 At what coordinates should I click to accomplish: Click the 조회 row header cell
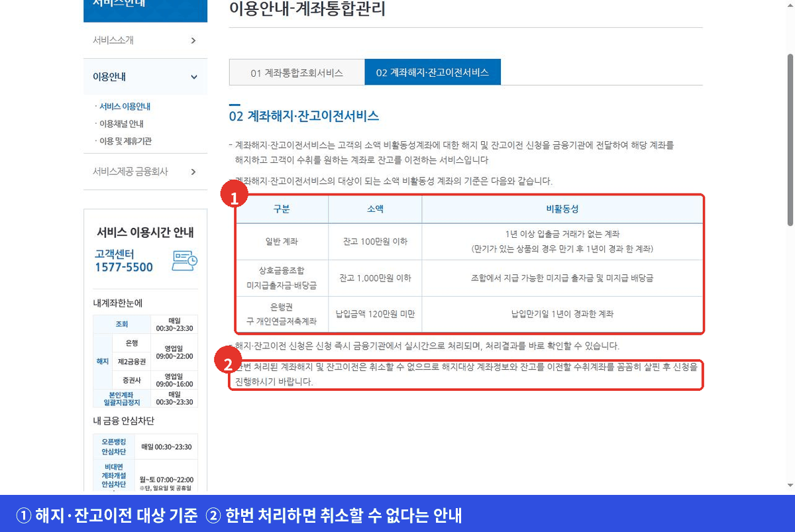point(122,324)
